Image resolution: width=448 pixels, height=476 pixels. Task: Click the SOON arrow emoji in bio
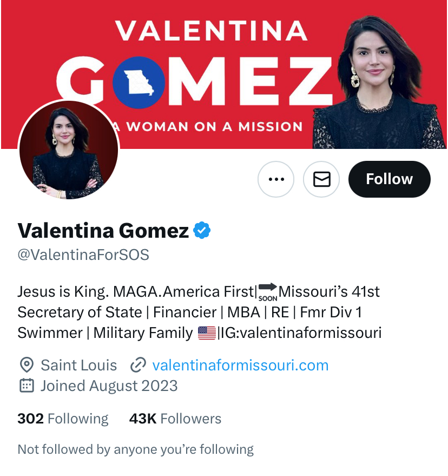point(267,292)
